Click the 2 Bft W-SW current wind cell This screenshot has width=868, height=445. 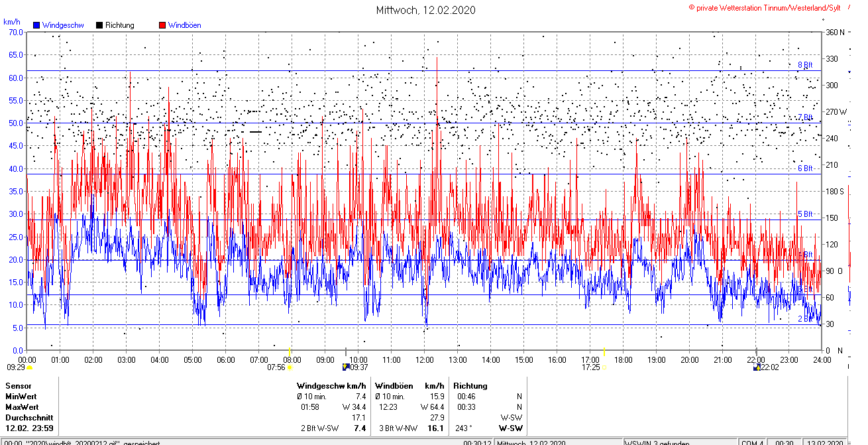click(x=320, y=428)
